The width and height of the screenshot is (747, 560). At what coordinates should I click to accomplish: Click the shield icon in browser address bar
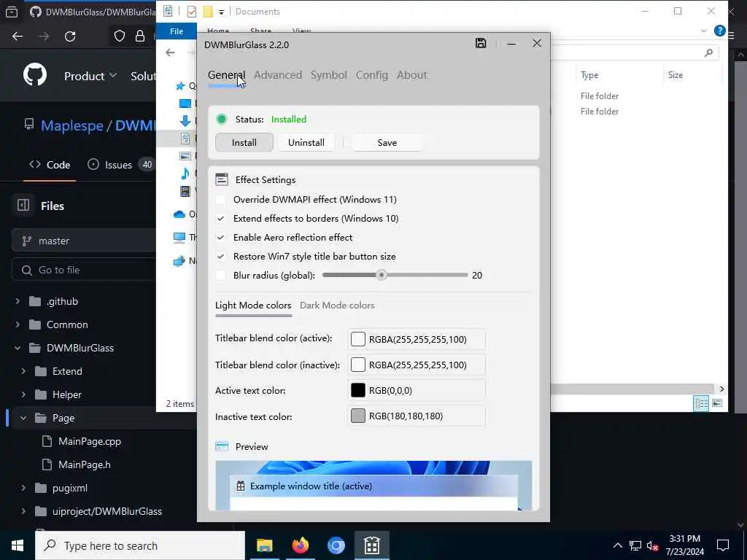tap(120, 36)
